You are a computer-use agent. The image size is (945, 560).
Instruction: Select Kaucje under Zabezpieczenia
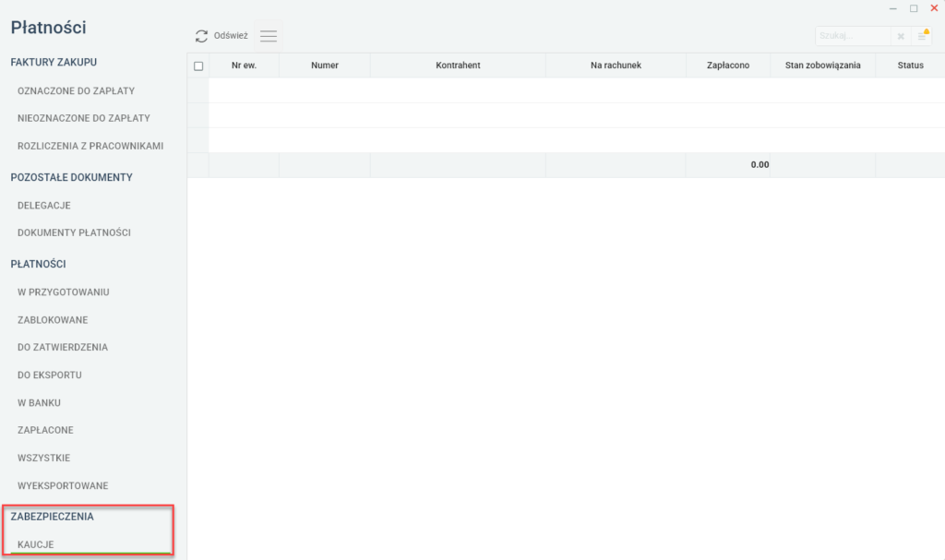tap(36, 544)
